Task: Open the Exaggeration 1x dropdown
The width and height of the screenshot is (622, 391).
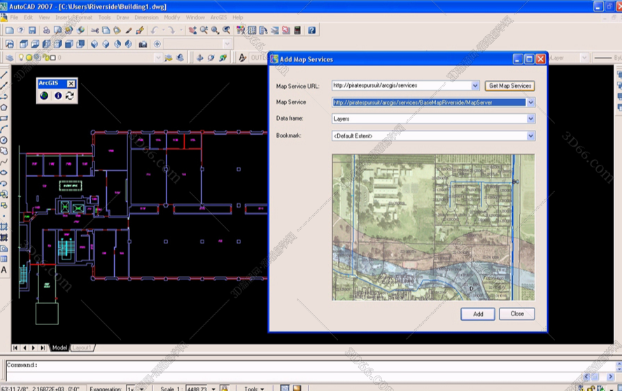Action: coord(142,389)
